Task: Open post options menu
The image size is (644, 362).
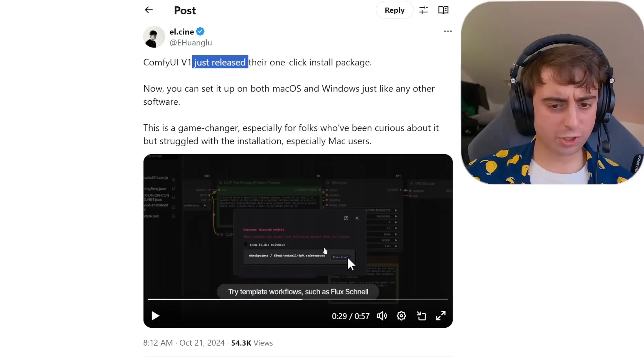Action: click(448, 31)
